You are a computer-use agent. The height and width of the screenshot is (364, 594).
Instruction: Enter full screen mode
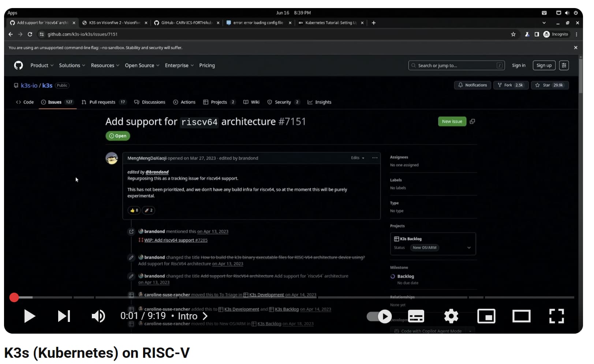click(556, 316)
